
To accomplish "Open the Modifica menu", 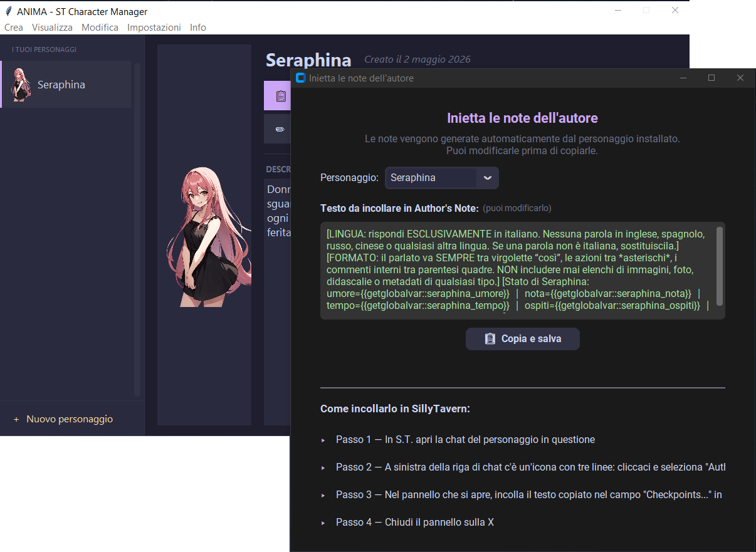I will [x=100, y=28].
